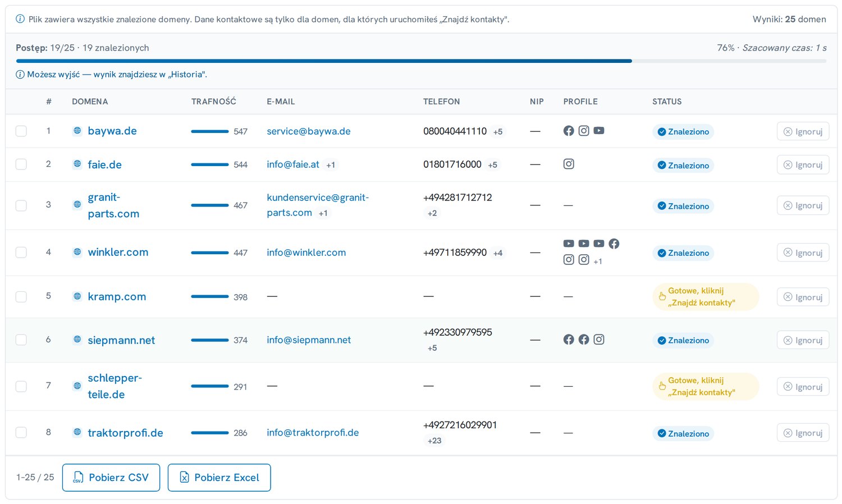The width and height of the screenshot is (842, 504).
Task: Click the globe icon beside faie.de
Action: [x=77, y=164]
